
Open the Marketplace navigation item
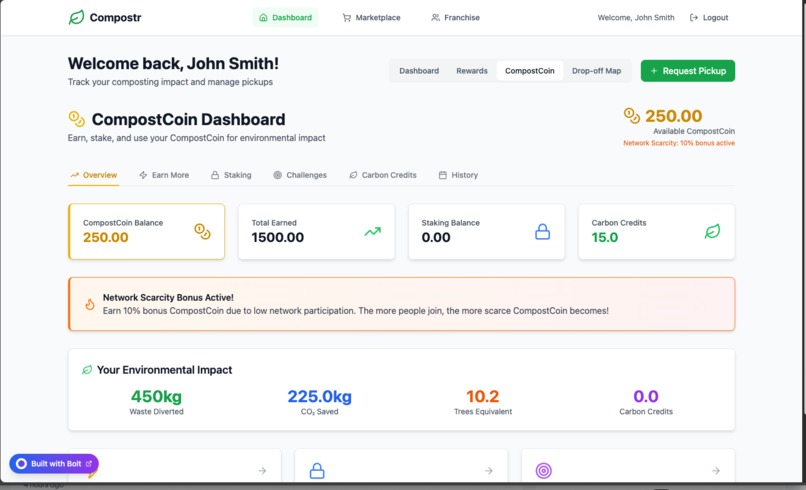[371, 17]
